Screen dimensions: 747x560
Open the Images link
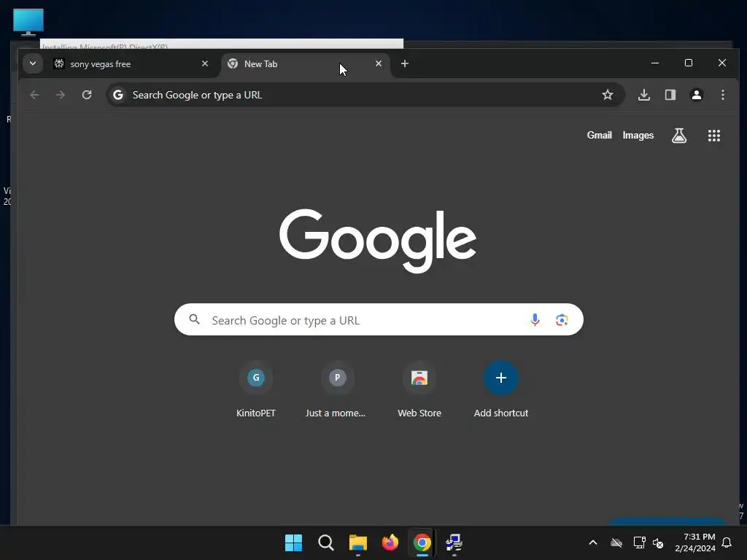pyautogui.click(x=638, y=135)
